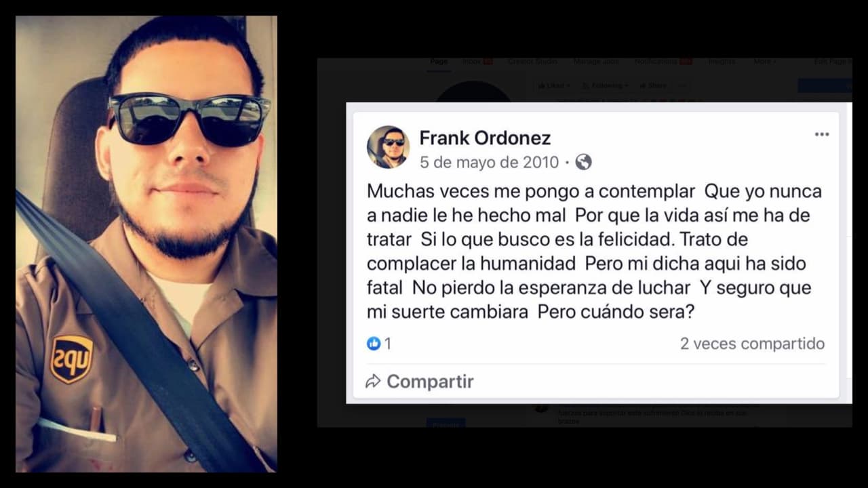This screenshot has width=868, height=488.
Task: Click the Compartir button
Action: [420, 381]
